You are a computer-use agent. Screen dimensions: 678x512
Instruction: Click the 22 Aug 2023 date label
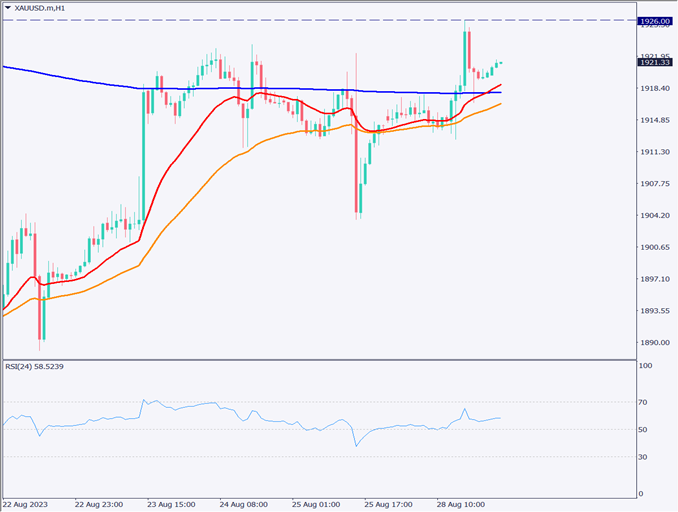coord(27,505)
